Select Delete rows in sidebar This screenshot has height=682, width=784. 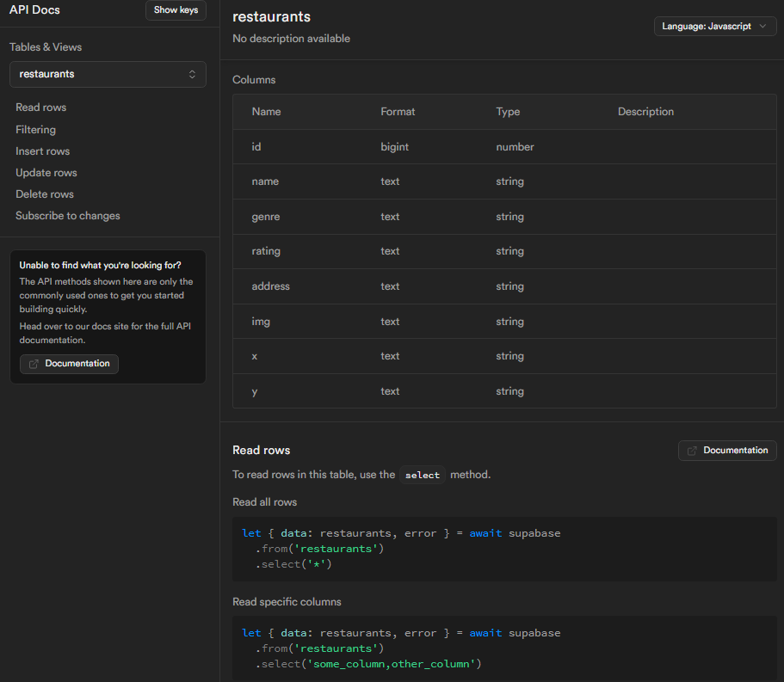[45, 194]
